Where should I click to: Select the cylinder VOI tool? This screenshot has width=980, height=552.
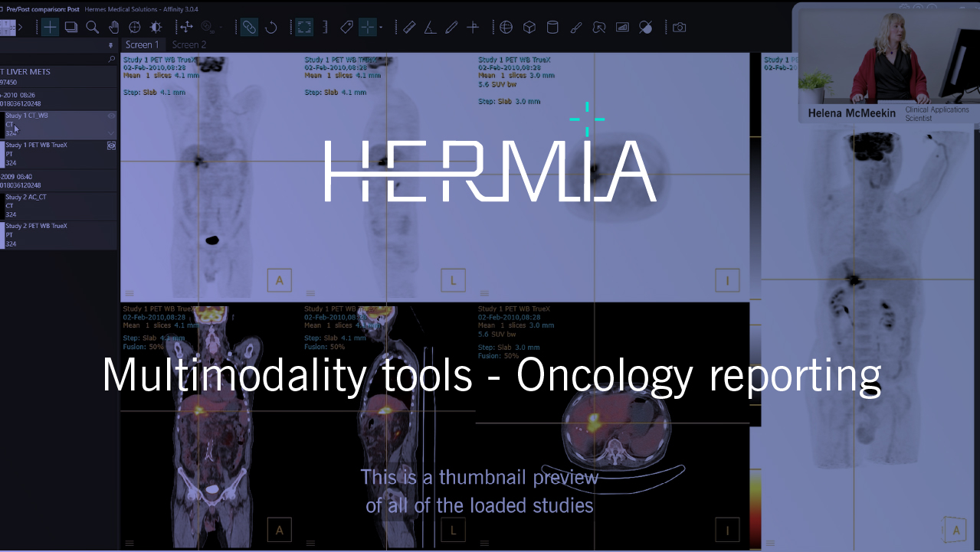(552, 28)
